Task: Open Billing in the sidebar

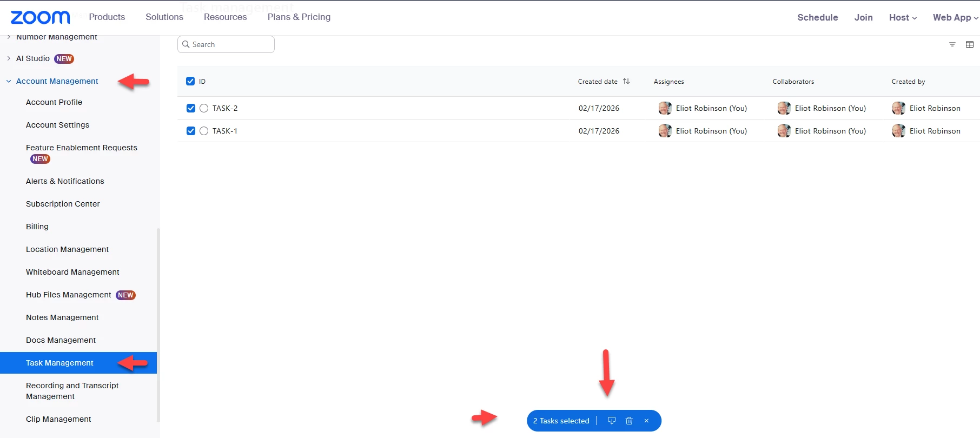Action: tap(37, 227)
